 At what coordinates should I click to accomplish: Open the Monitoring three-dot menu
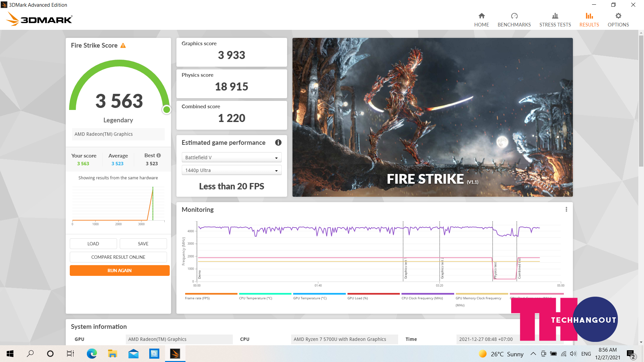tap(566, 209)
